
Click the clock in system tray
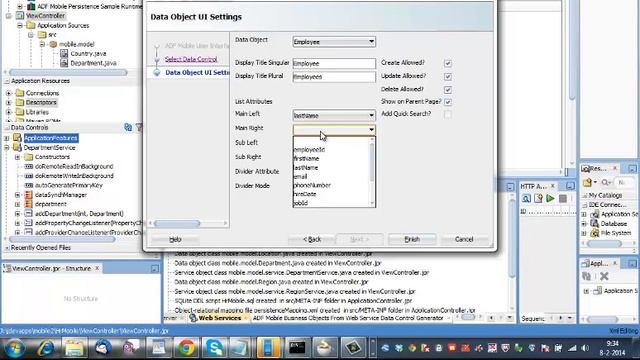click(612, 348)
